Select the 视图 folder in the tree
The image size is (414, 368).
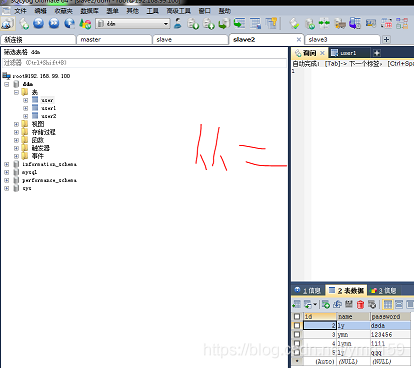point(38,124)
